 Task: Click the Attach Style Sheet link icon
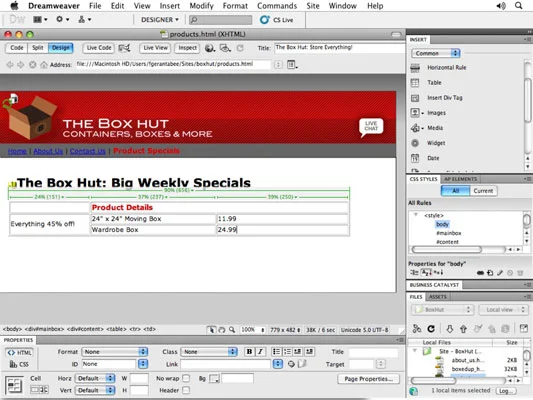pyautogui.click(x=480, y=273)
